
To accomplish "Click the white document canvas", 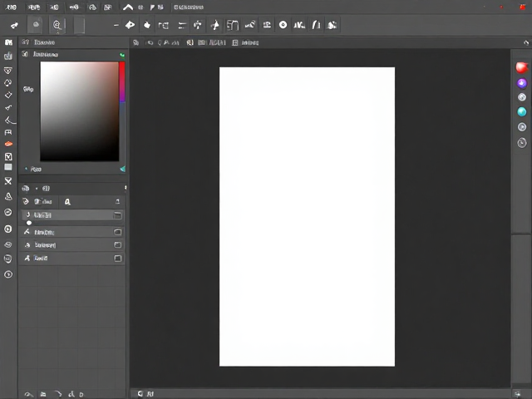I will point(307,216).
